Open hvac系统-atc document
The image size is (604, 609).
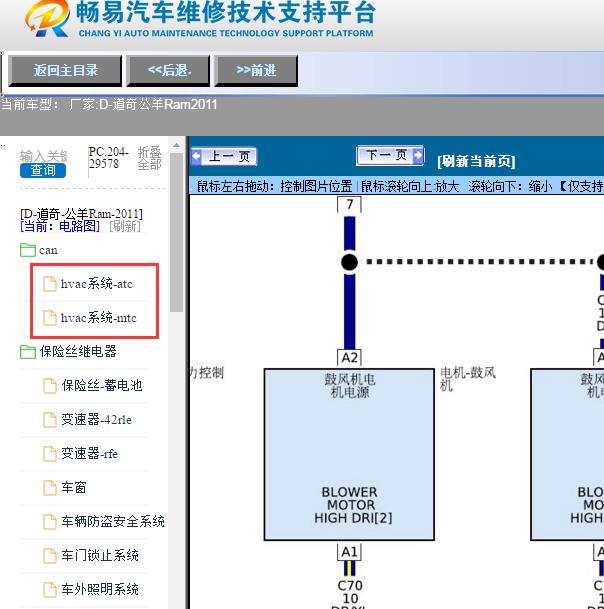tap(97, 284)
